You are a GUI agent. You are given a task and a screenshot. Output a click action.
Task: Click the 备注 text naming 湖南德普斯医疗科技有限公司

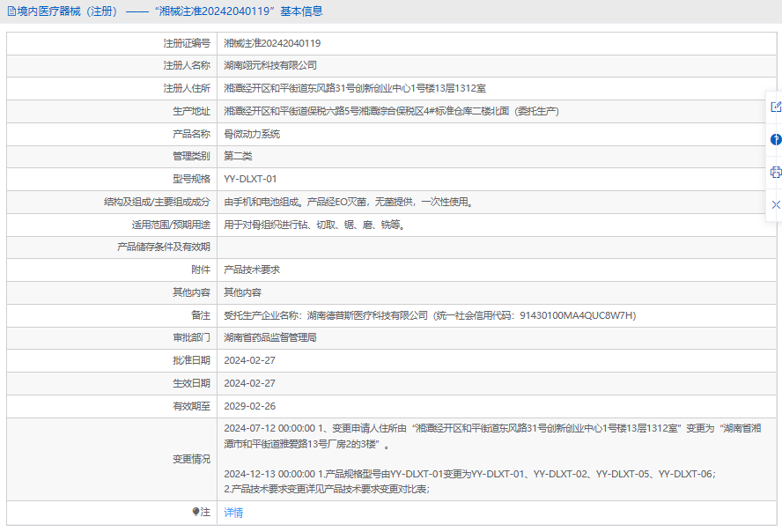tap(430, 315)
